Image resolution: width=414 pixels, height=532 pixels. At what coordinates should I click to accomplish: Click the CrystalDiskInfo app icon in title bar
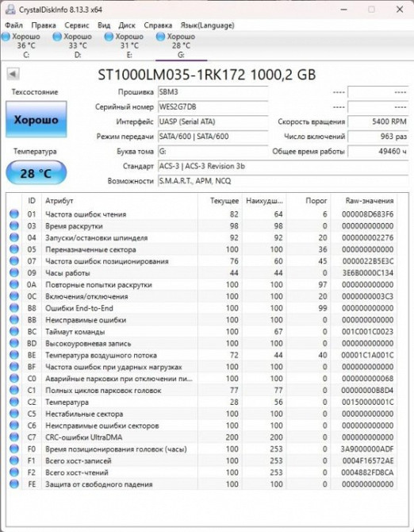[10, 10]
